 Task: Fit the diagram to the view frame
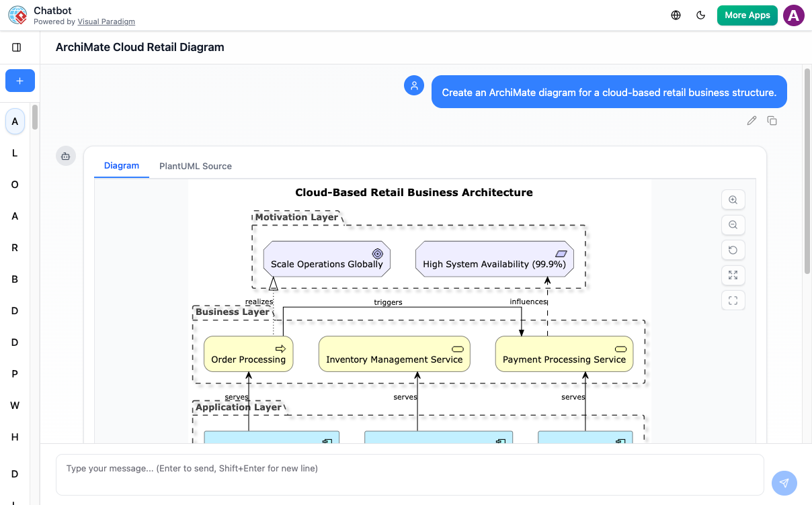(733, 300)
